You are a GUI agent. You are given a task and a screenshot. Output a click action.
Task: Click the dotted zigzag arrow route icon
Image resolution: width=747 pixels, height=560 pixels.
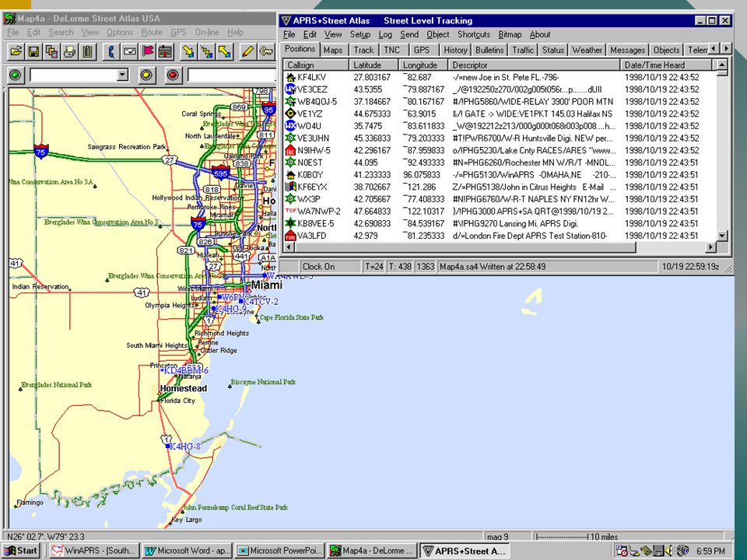(207, 51)
